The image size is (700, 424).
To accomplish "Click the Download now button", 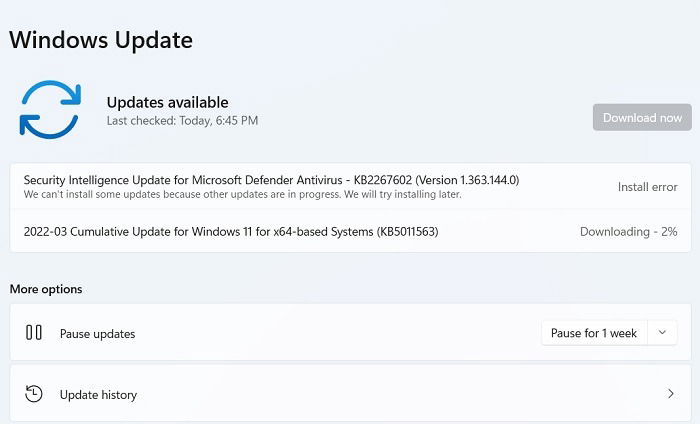I will click(642, 117).
